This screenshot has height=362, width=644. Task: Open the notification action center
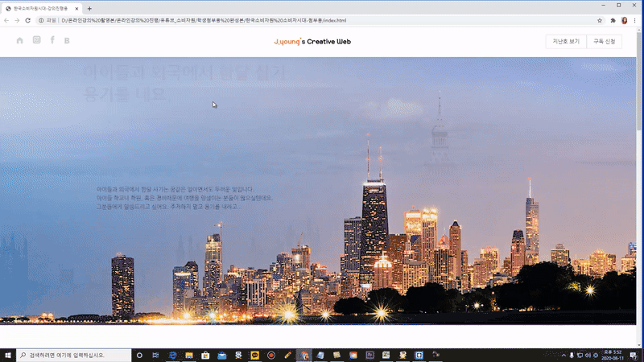coord(634,356)
